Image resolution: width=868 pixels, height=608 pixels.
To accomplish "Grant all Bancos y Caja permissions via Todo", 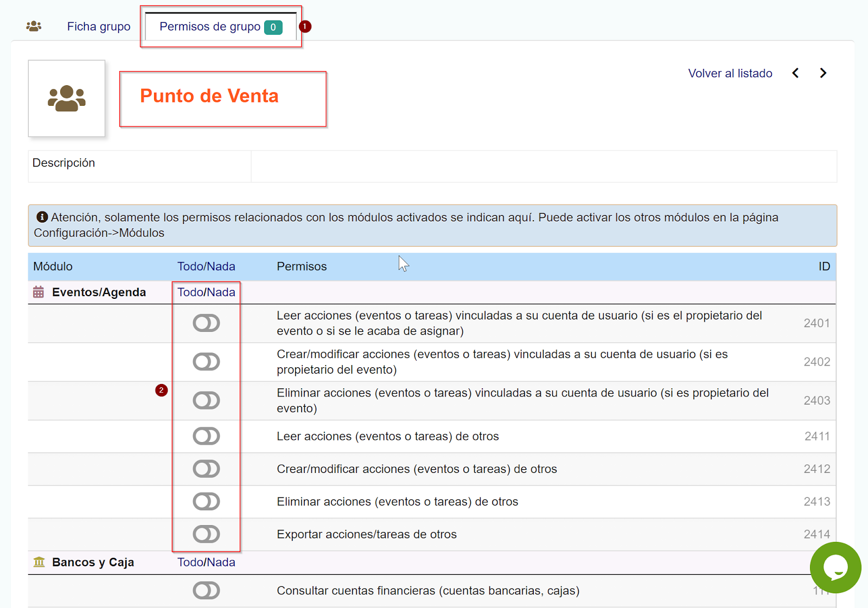I will [189, 562].
